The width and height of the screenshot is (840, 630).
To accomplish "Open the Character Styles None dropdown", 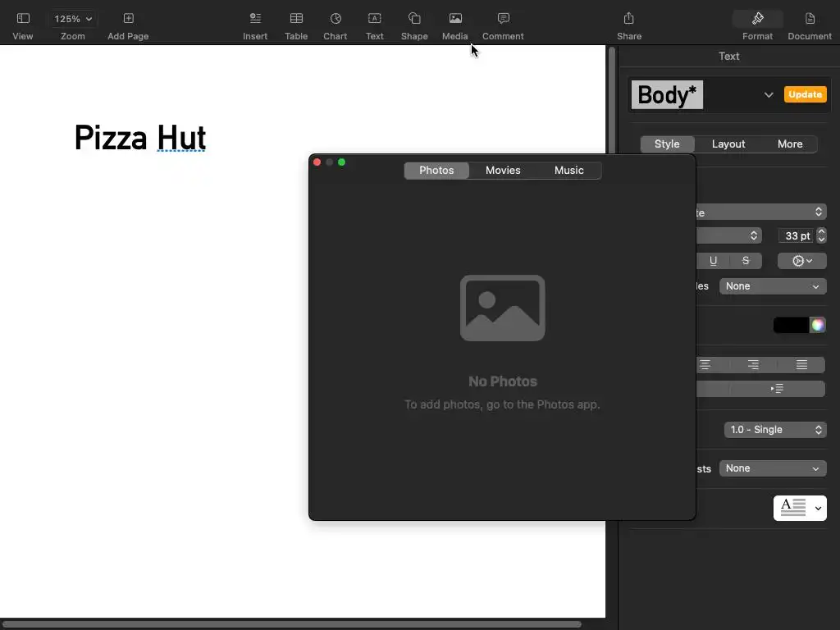I will (x=773, y=286).
